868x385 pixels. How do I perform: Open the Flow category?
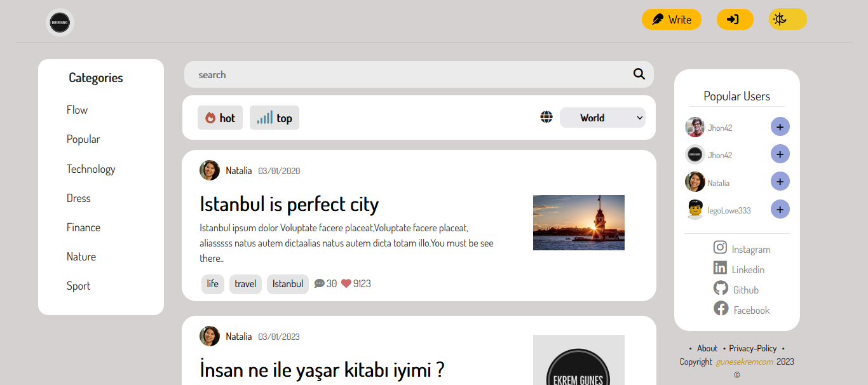click(x=77, y=110)
